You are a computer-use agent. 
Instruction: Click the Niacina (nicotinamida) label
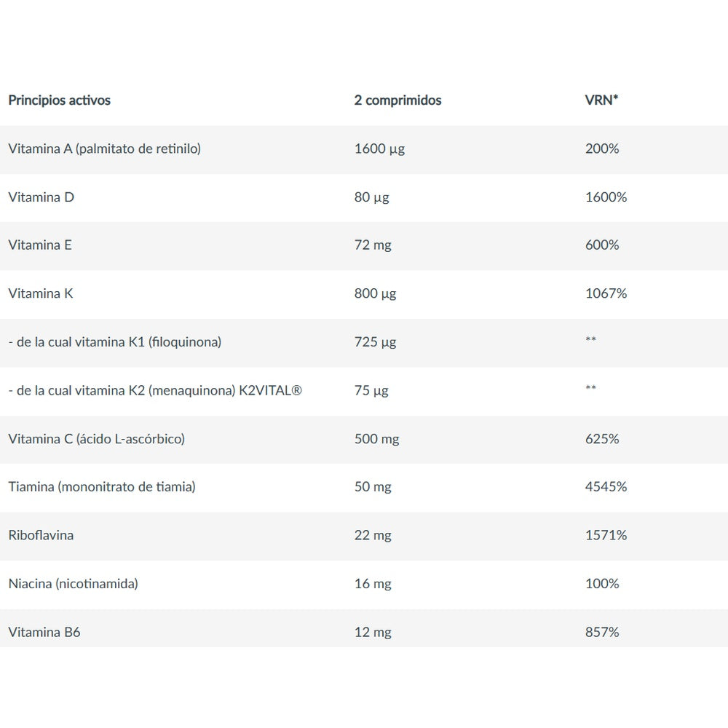point(73,583)
